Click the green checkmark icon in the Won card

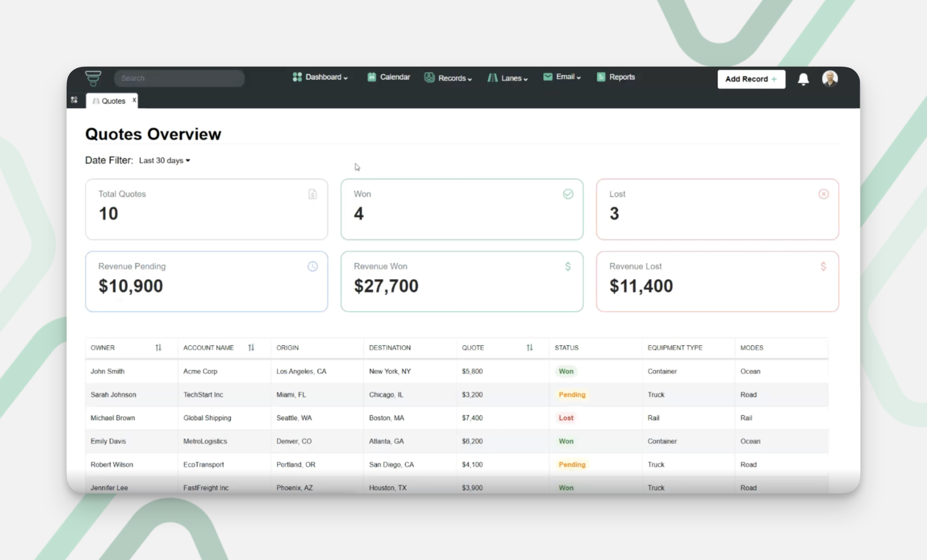(x=568, y=194)
